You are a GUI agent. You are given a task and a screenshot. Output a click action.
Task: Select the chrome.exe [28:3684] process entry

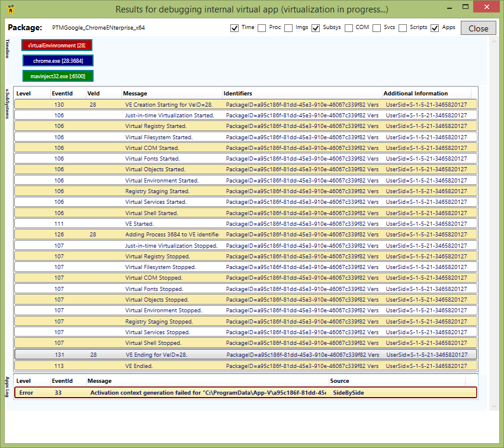coord(57,60)
